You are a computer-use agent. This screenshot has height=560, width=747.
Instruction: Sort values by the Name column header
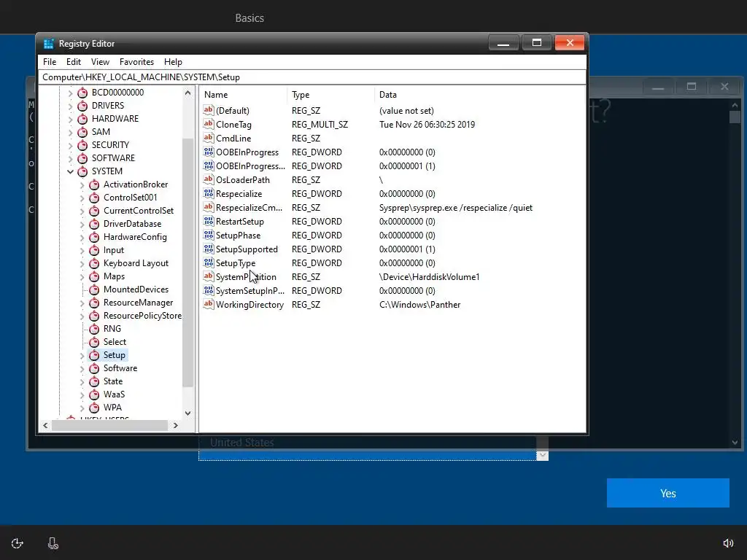243,95
